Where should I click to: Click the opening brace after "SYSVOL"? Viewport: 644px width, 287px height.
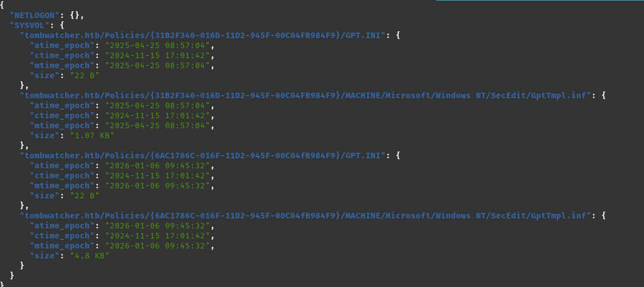click(x=62, y=26)
